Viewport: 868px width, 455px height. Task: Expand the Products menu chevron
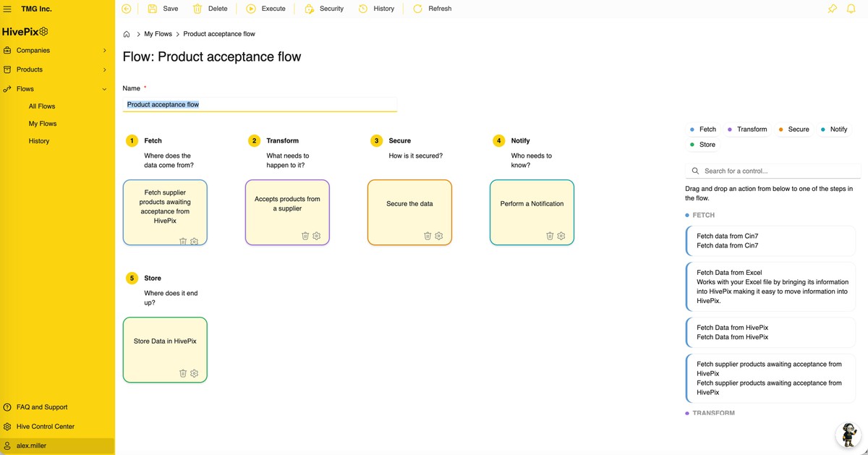(104, 69)
